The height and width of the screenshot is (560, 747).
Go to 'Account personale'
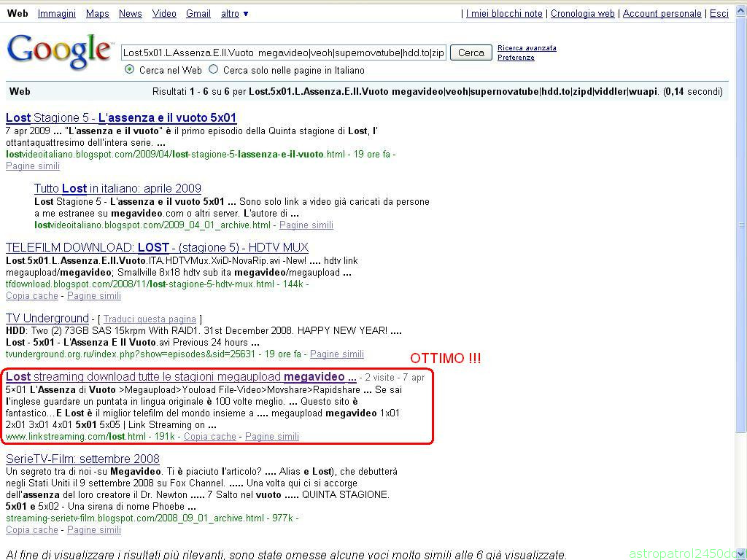point(662,14)
